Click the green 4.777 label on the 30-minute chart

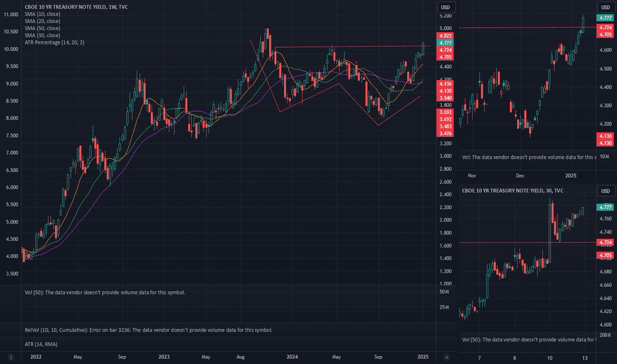pyautogui.click(x=605, y=207)
